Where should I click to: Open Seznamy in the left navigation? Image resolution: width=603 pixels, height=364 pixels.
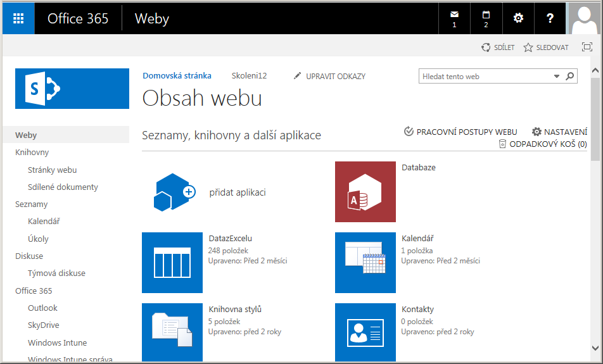pyautogui.click(x=32, y=204)
